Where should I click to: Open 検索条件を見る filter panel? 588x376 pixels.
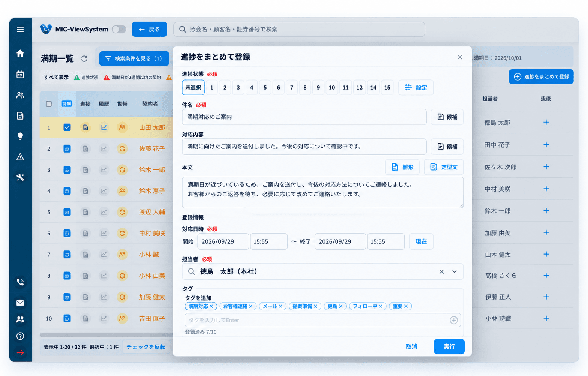(x=134, y=58)
